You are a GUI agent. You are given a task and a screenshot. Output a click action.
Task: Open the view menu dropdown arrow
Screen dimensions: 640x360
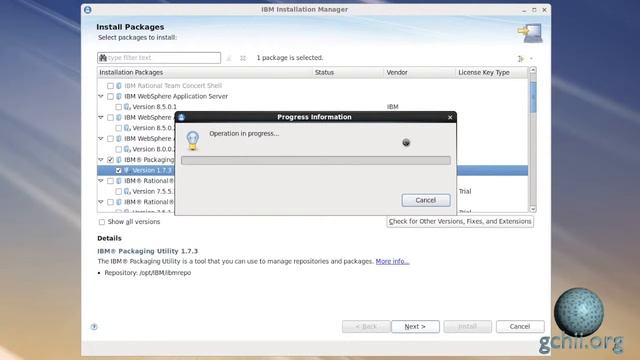coord(531,59)
